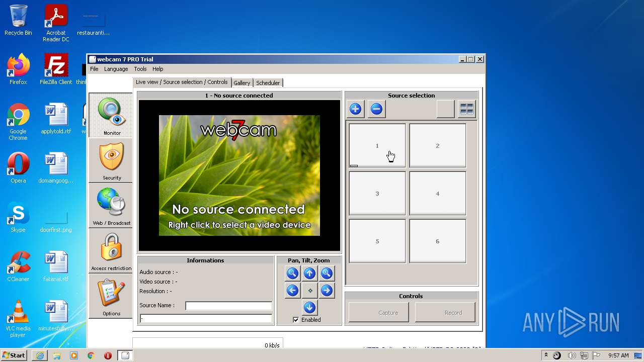644x362 pixels.
Task: Select source slot 2
Action: point(438,145)
